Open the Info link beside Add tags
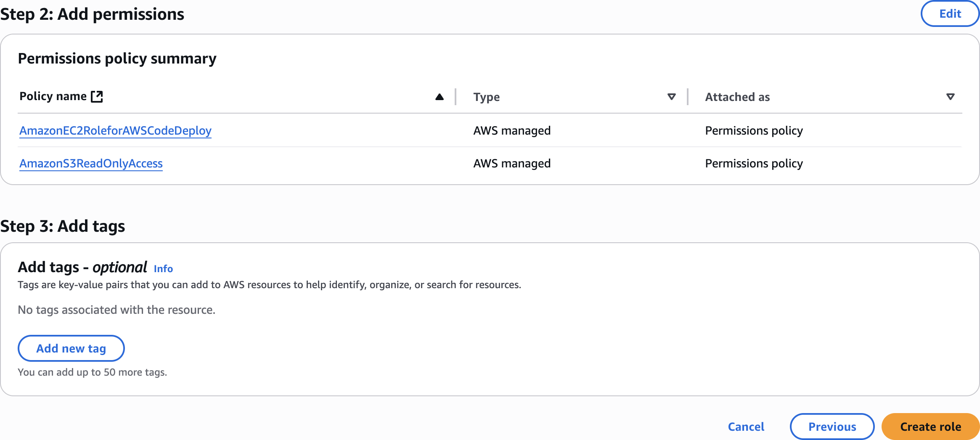980x440 pixels. (x=163, y=269)
